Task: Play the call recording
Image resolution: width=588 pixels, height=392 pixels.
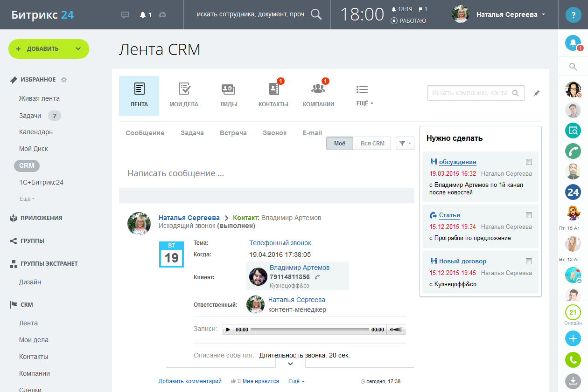Action: coord(228,330)
